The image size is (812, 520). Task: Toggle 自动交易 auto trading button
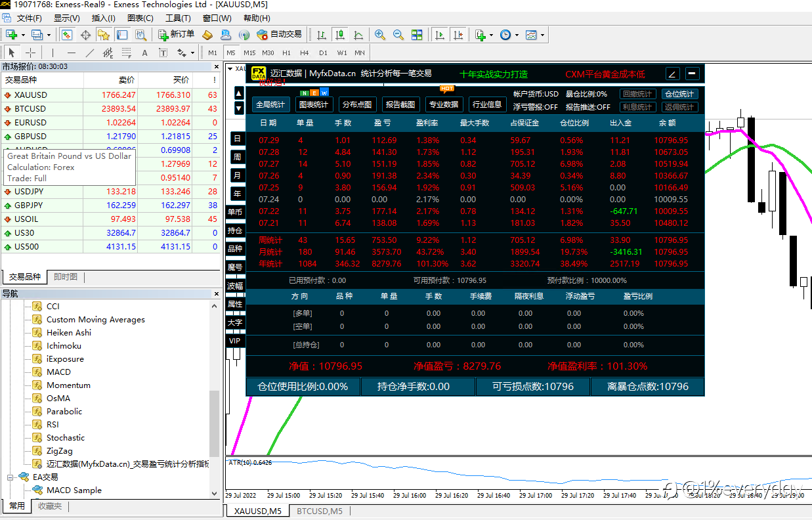pyautogui.click(x=280, y=35)
